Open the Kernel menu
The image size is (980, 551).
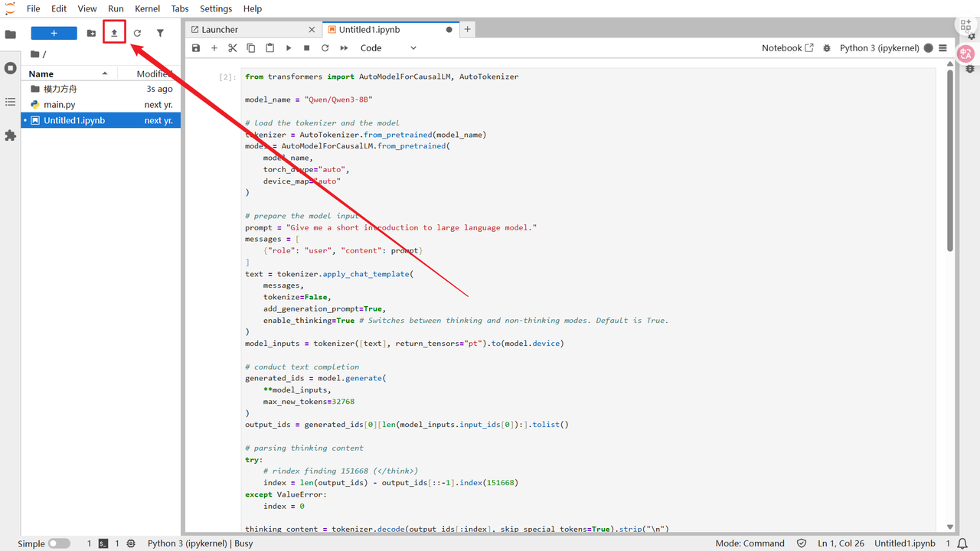(148, 8)
